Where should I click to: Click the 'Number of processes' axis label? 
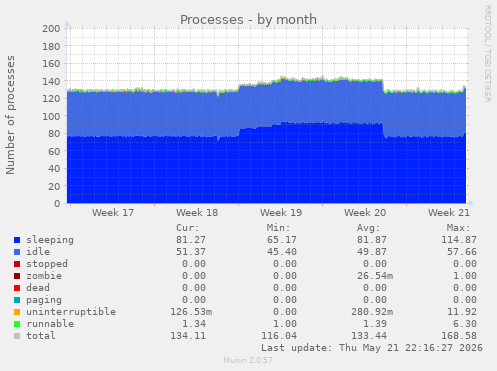[10, 115]
